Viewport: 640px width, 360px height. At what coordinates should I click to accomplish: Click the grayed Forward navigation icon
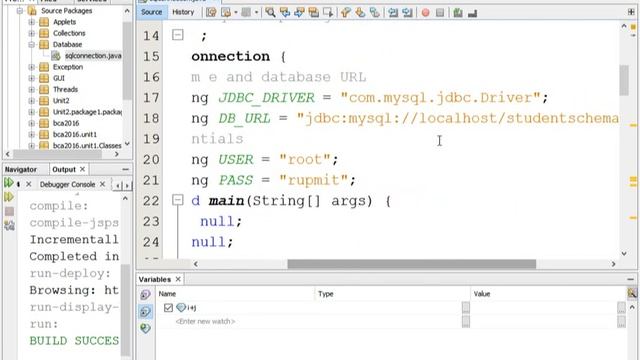tap(246, 13)
